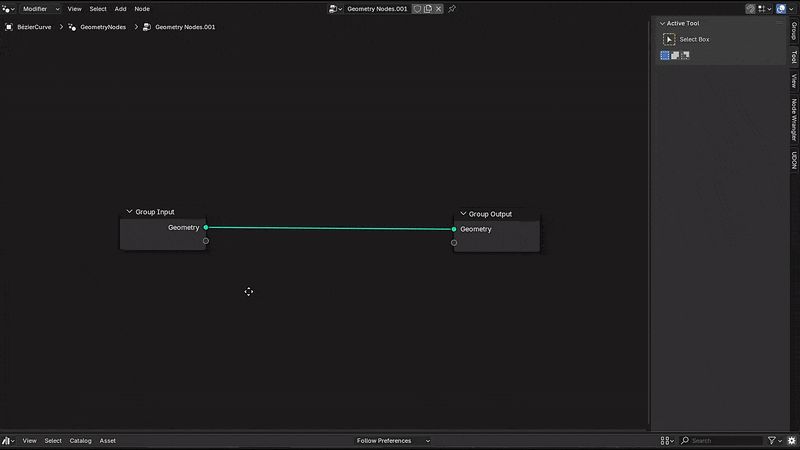Grab the Active Tool panel drag handle

[x=779, y=23]
